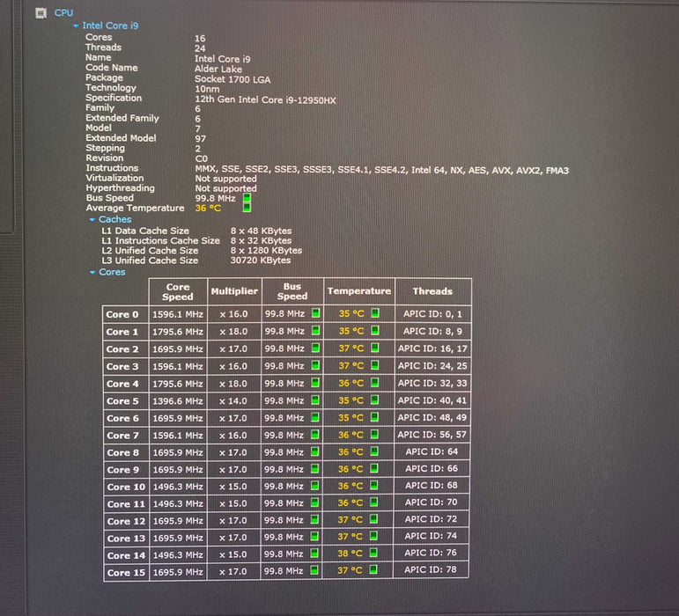Click the Alder Lake code name value
The image size is (679, 616).
218,70
